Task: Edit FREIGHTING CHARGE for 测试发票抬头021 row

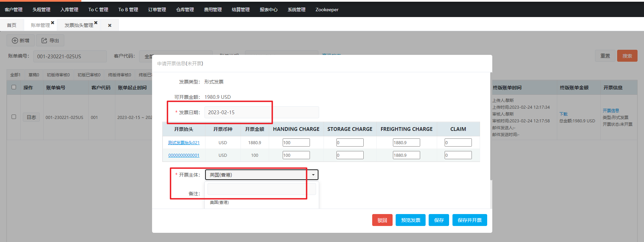Action: click(x=406, y=142)
